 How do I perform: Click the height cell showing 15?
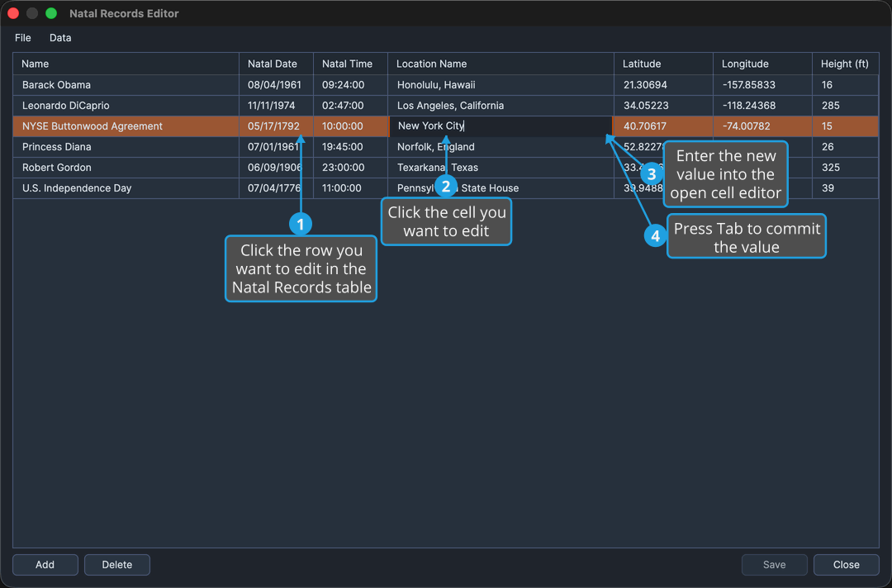tap(846, 126)
